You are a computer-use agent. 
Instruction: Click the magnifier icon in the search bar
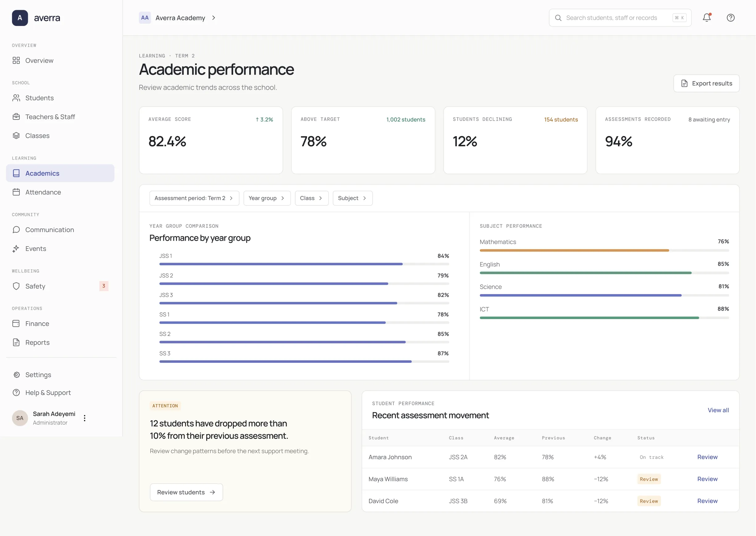click(558, 18)
